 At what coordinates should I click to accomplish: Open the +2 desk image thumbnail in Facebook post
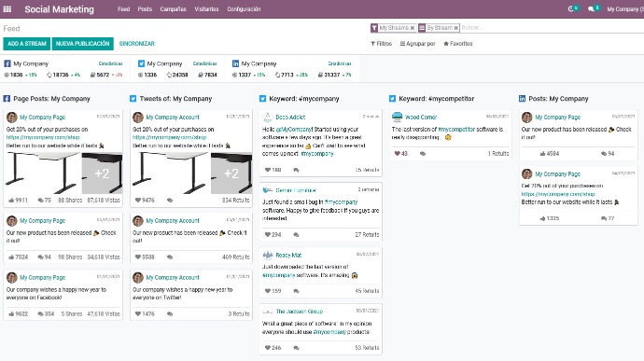(103, 174)
